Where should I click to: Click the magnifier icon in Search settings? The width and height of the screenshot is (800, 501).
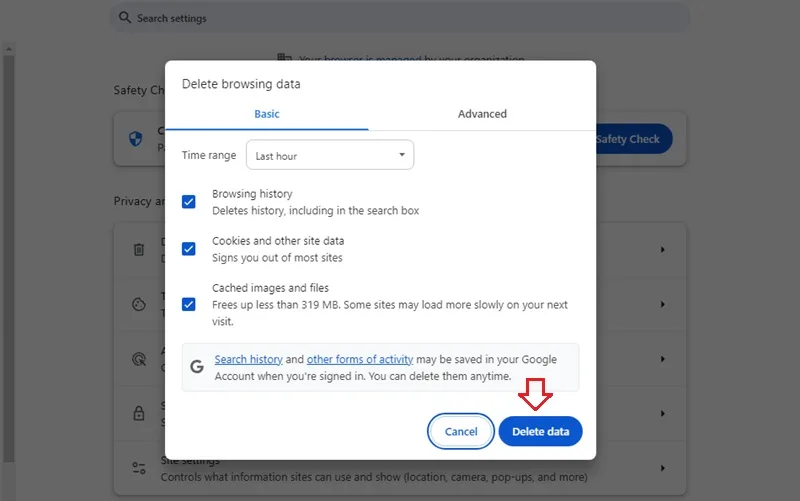pos(124,18)
